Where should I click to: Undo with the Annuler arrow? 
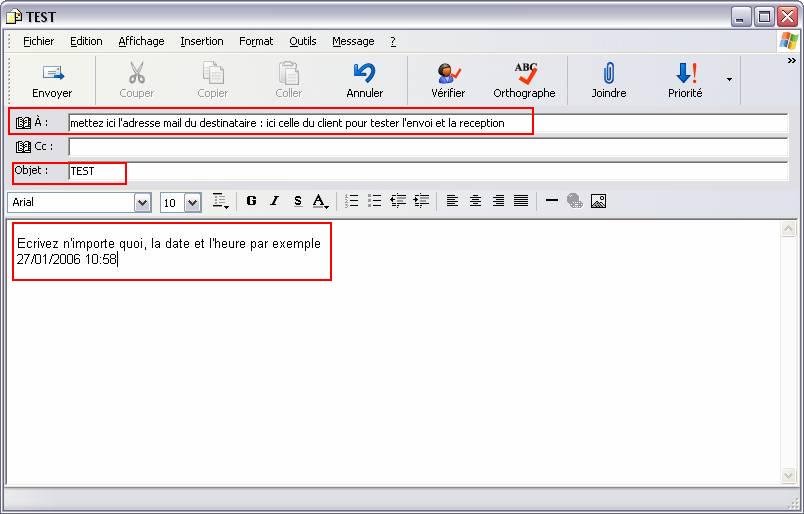365,81
